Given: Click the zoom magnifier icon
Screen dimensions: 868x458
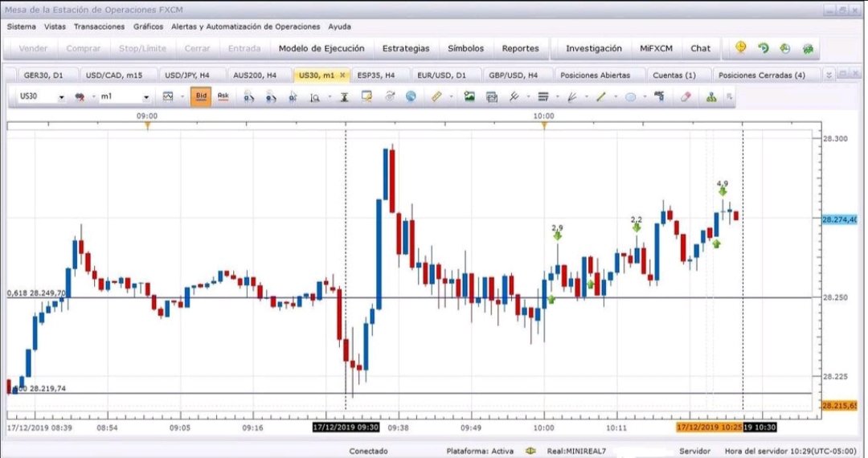Looking at the screenshot, I should [315, 96].
